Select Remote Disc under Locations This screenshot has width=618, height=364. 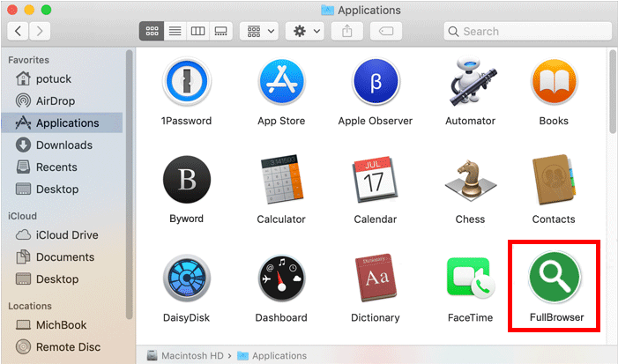pyautogui.click(x=63, y=346)
